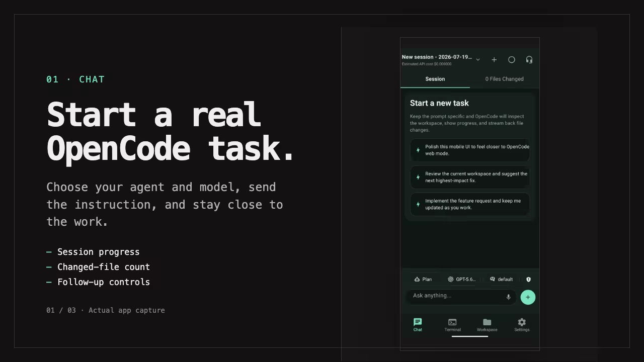
Task: Open the GPT-5.6 model selector
Action: (461, 279)
